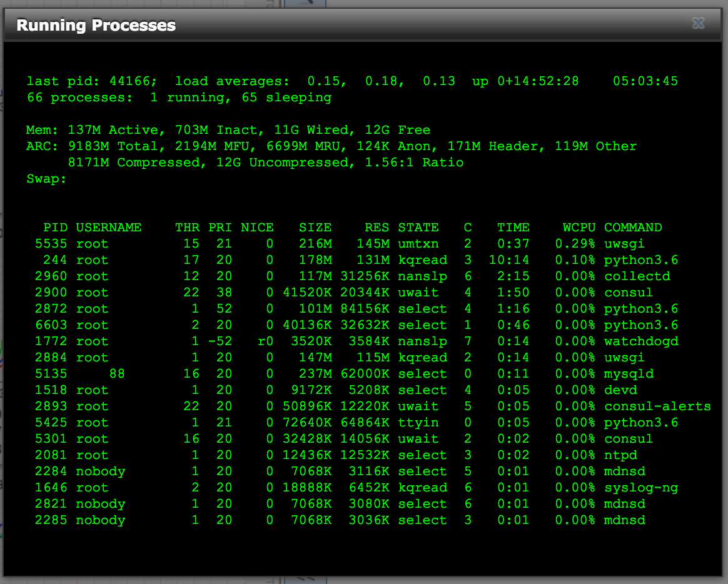Select the consul-alerts command name
The image size is (728, 584).
coord(657,406)
